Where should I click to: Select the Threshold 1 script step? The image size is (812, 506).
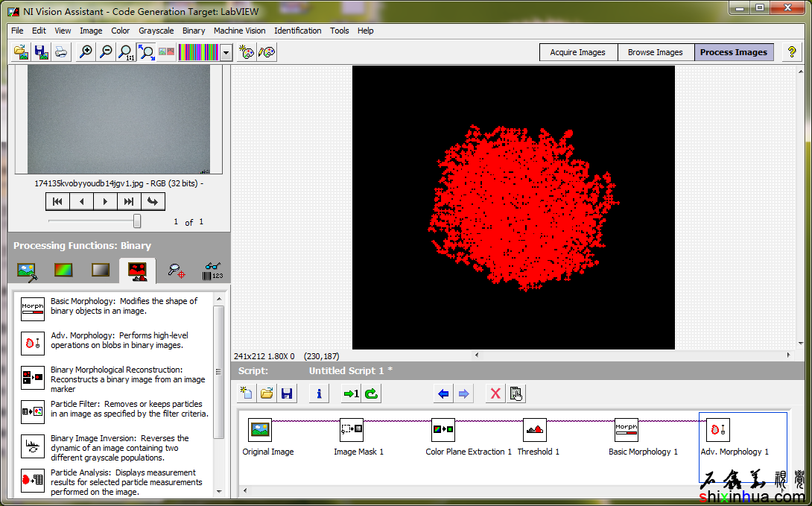[535, 430]
